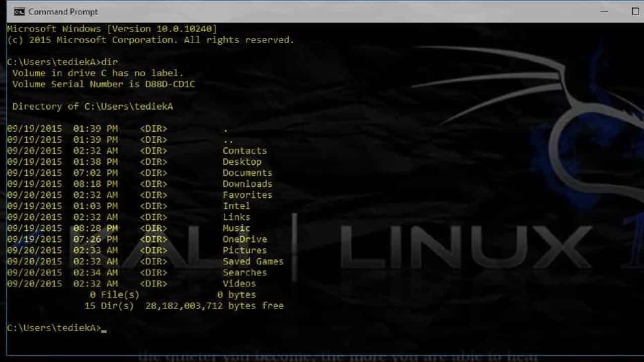The height and width of the screenshot is (362, 644).
Task: Maximize the Command Prompt window
Action: (635, 11)
